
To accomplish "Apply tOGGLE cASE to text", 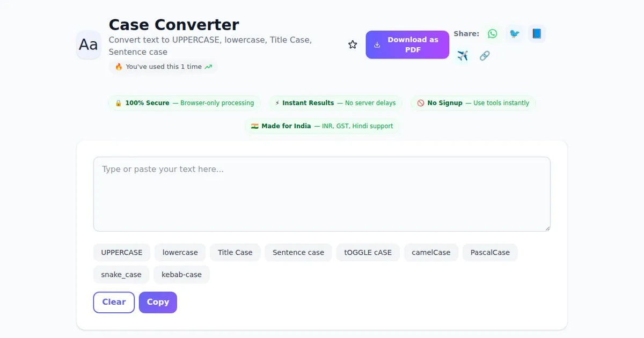I will click(368, 253).
